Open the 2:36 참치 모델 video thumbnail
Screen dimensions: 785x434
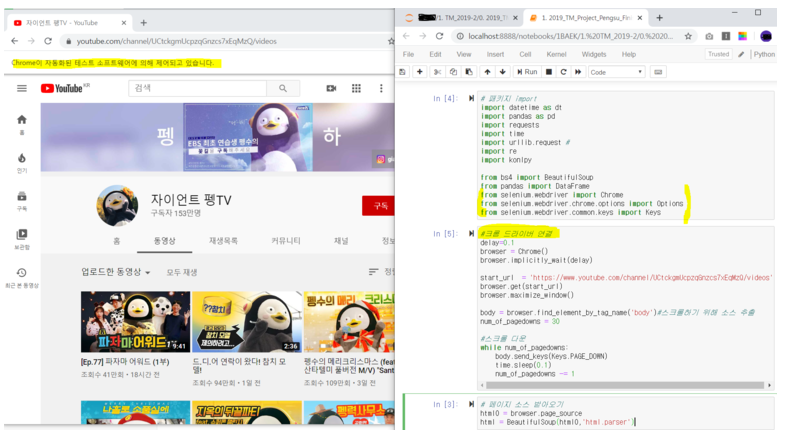pos(247,321)
